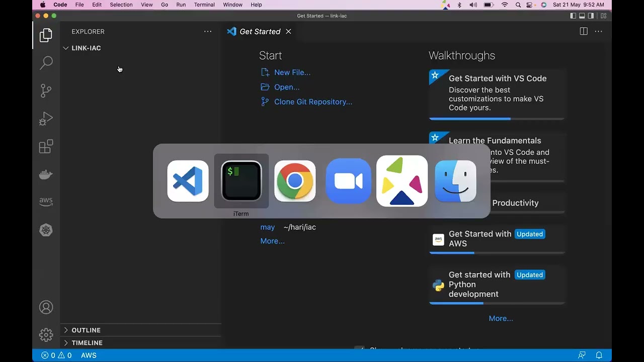Open the File menu
The width and height of the screenshot is (644, 362).
point(79,5)
